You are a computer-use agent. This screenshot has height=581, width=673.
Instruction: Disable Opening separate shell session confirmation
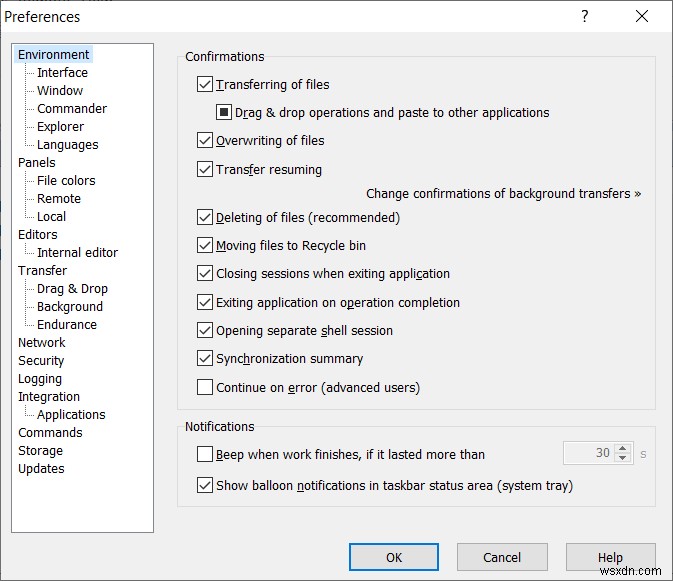pos(205,330)
